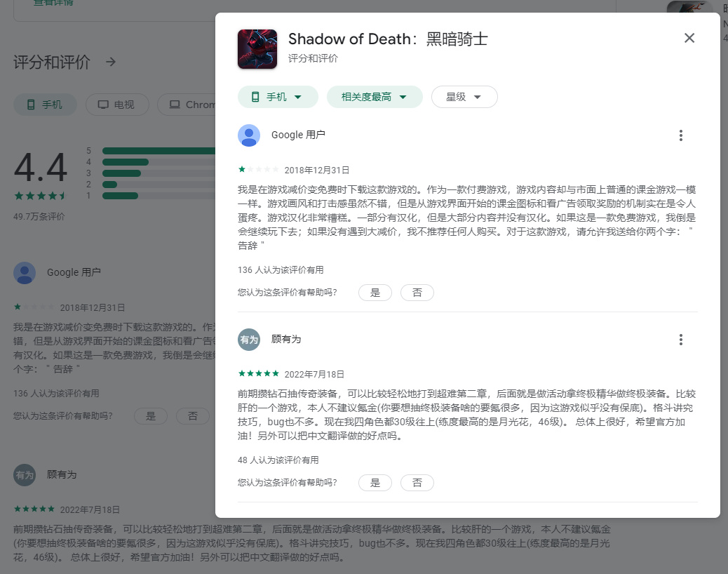The height and width of the screenshot is (574, 728).
Task: Click 顾有为 avatar on background page
Action: (x=25, y=476)
